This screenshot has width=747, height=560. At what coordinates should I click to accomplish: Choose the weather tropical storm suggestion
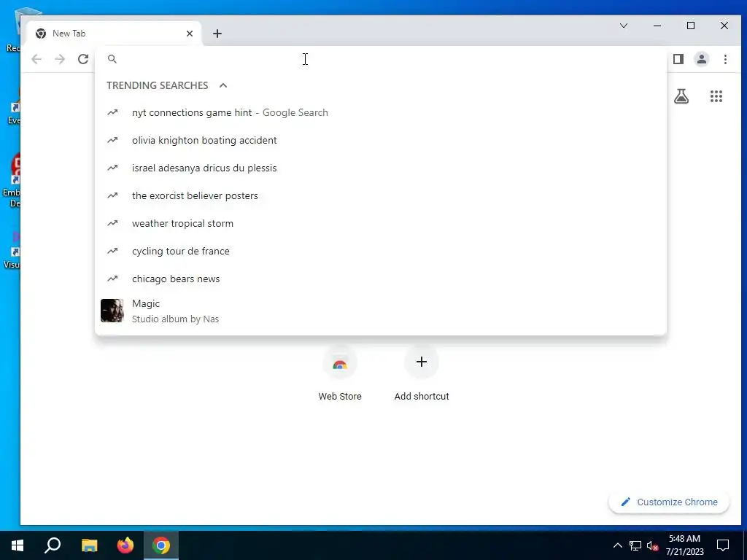[381, 223]
